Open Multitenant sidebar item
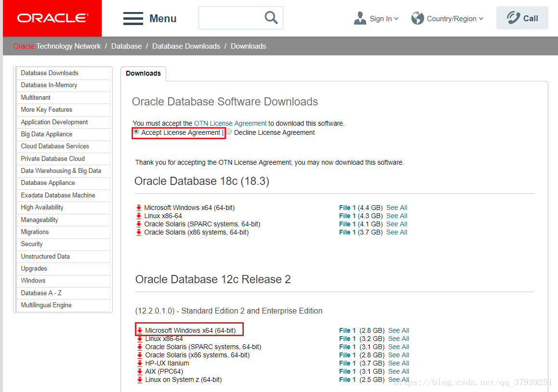This screenshot has height=392, width=558. (63, 97)
